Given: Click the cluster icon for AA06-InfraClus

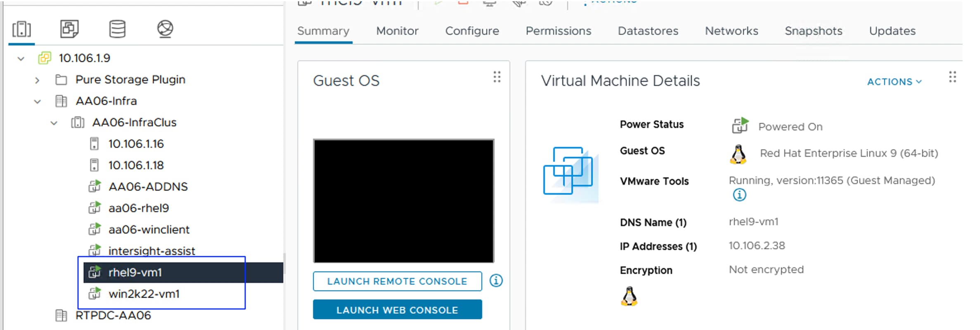Looking at the screenshot, I should click(x=78, y=122).
